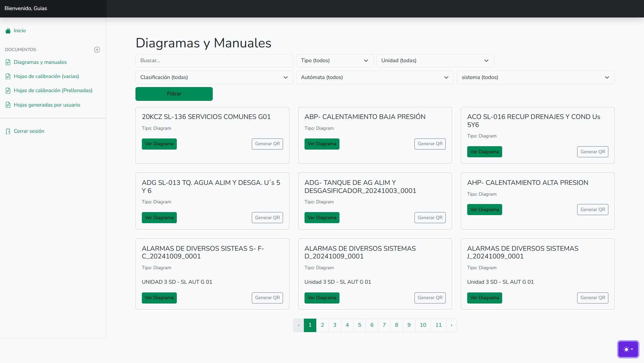Click Generar QR on 20KCZ SL-136 SERVICIOS COMUNES
Viewport: 644px width, 363px height.
267,144
